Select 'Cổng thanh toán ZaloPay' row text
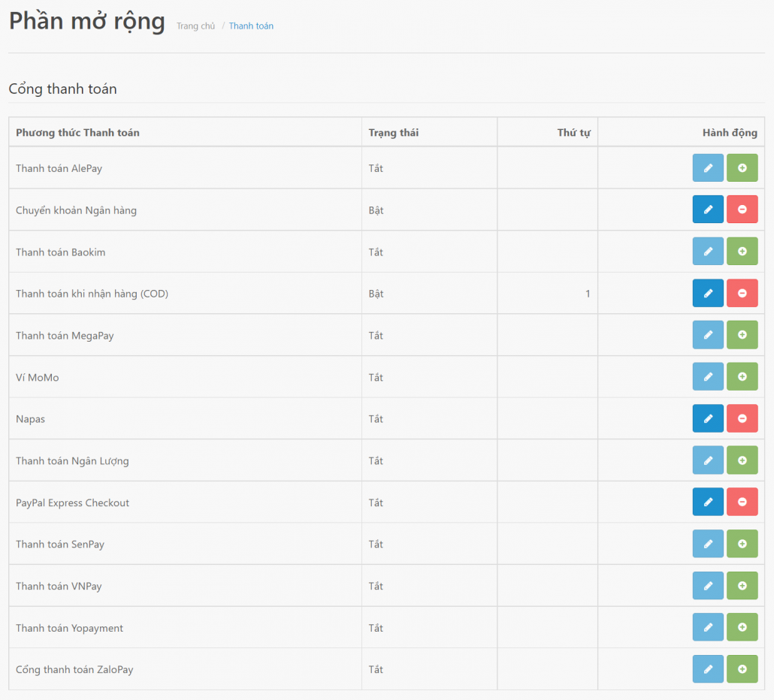Screen dimensions: 774x700 click(x=74, y=669)
